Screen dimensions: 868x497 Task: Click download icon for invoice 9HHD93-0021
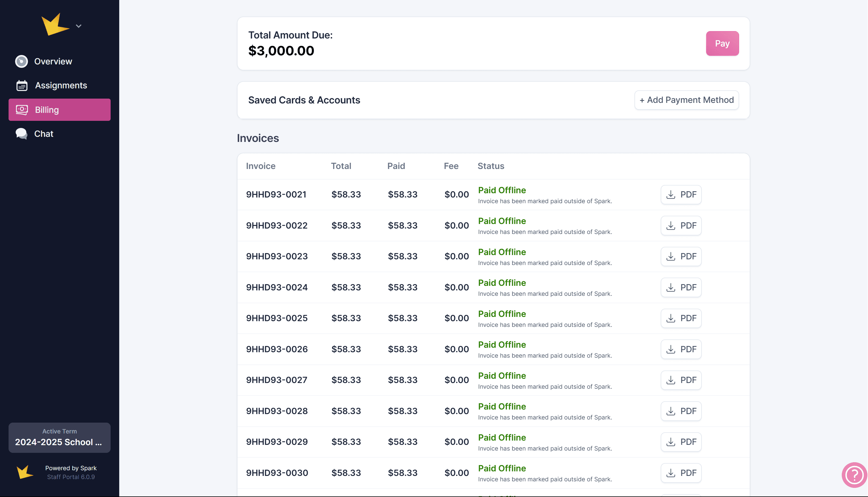click(671, 195)
